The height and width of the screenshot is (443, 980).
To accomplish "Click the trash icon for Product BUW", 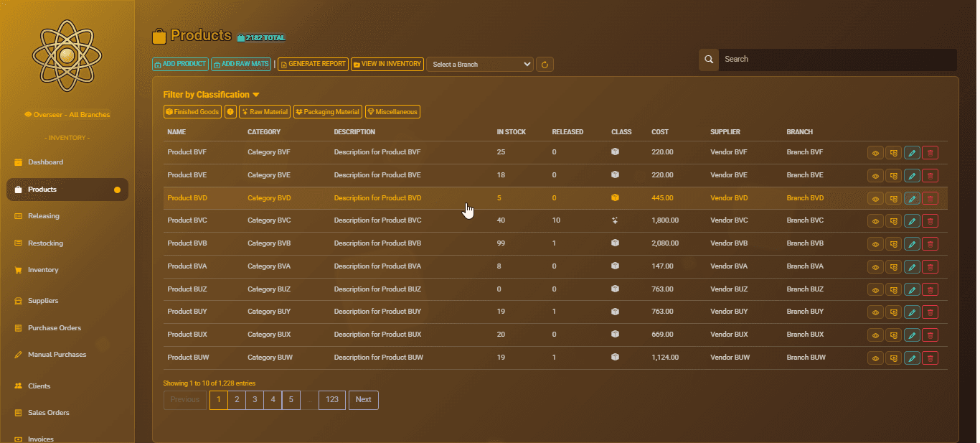I will point(930,358).
